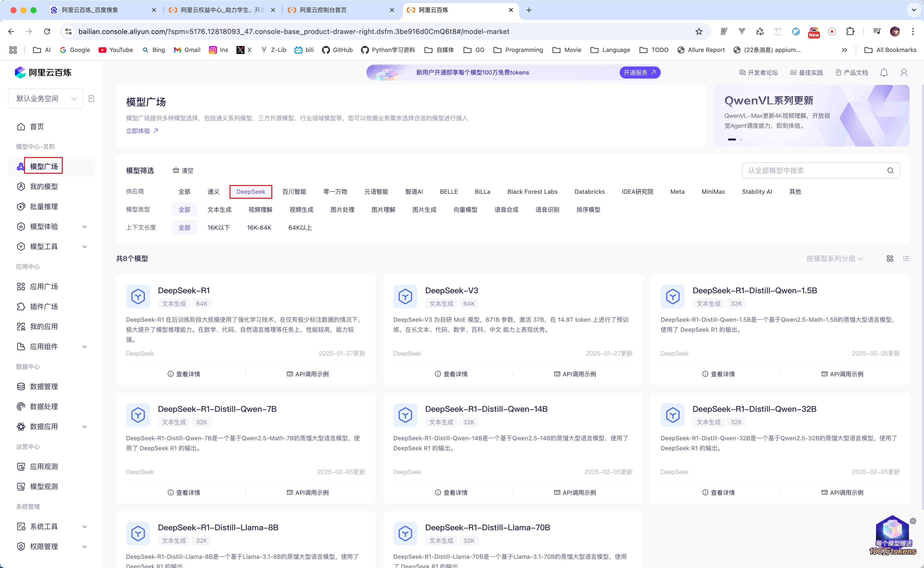
Task: Click the first carousel indicator in QwenVL banner
Action: pos(732,139)
